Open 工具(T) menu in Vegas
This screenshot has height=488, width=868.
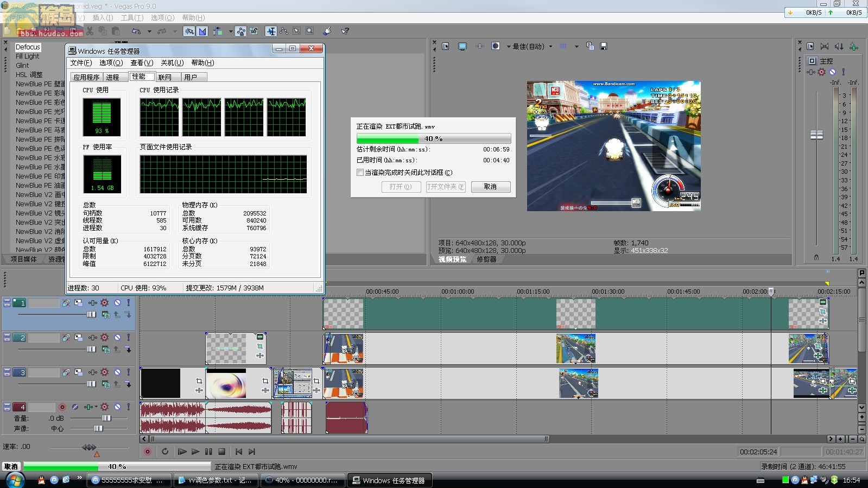132,18
